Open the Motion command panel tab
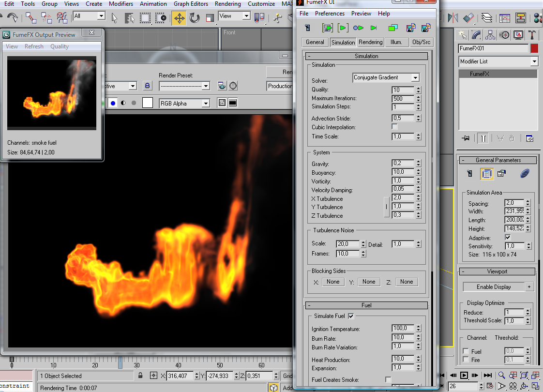543x392 pixels. pos(505,35)
